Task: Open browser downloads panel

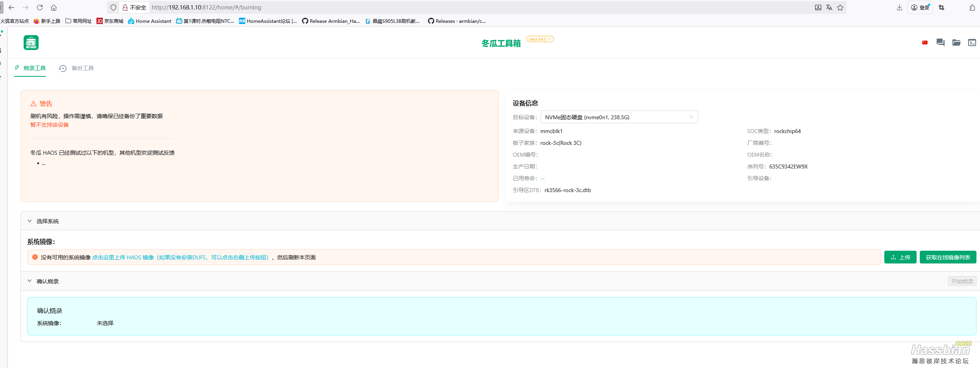Action: coord(899,7)
